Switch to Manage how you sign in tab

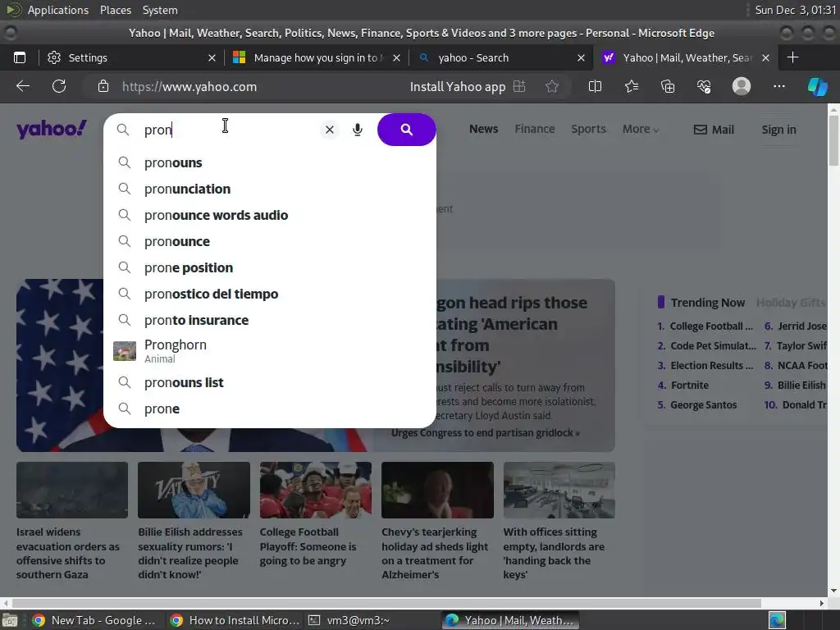pos(316,57)
